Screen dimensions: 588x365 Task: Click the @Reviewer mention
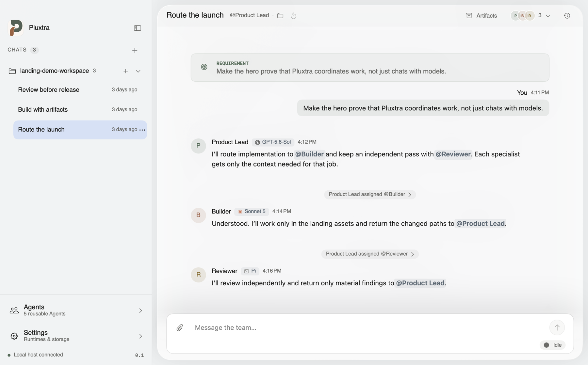[453, 154]
